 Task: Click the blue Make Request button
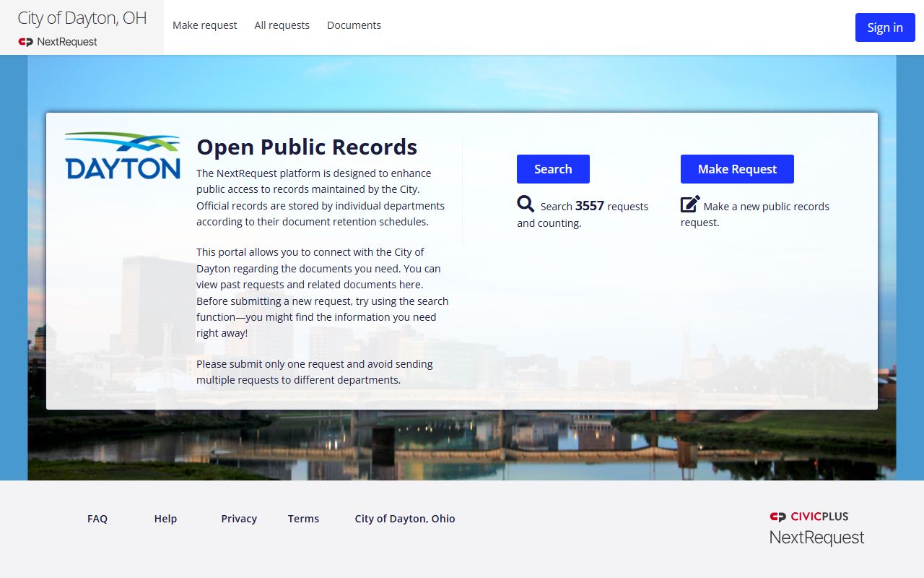coord(737,169)
